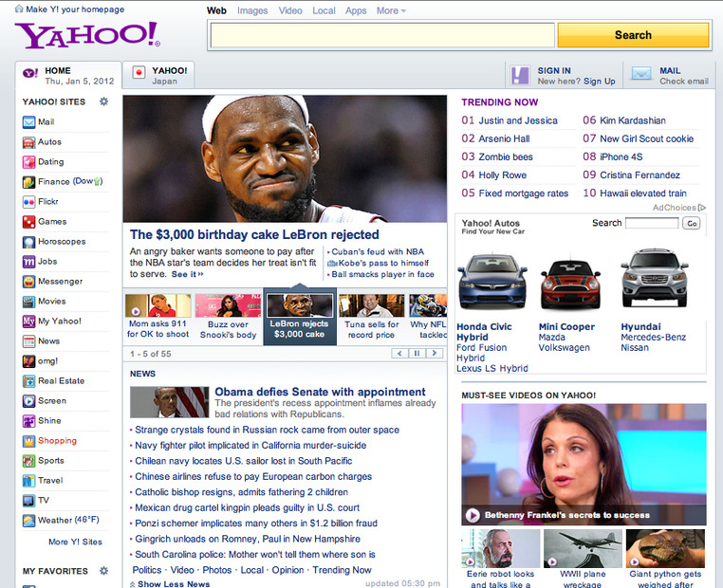
Task: Open the Dating icon in sidebar
Action: (28, 162)
